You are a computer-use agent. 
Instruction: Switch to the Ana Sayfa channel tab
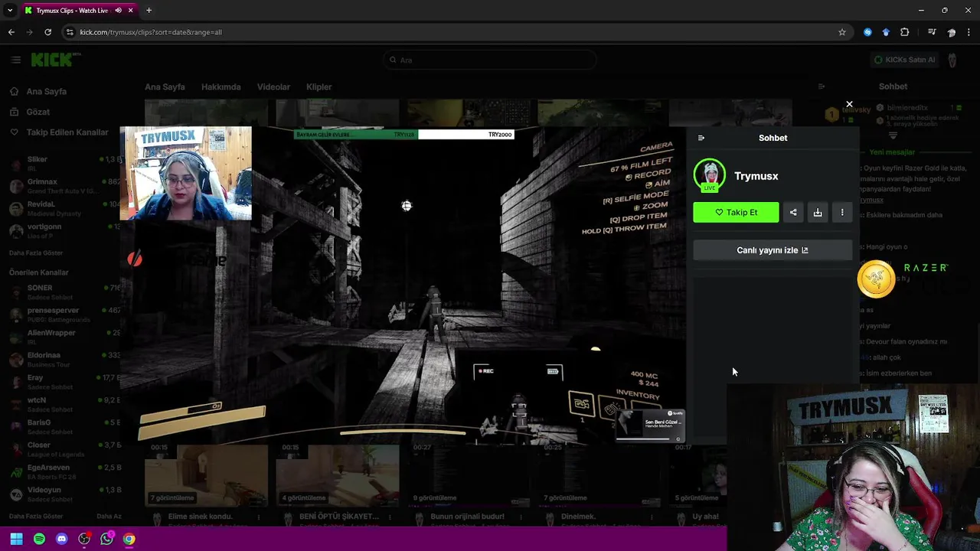click(165, 87)
